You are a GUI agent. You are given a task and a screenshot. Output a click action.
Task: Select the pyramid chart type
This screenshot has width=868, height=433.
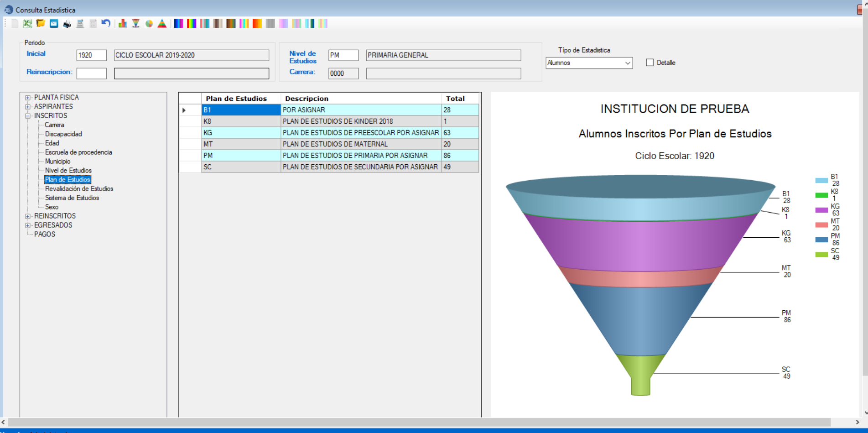(x=162, y=24)
